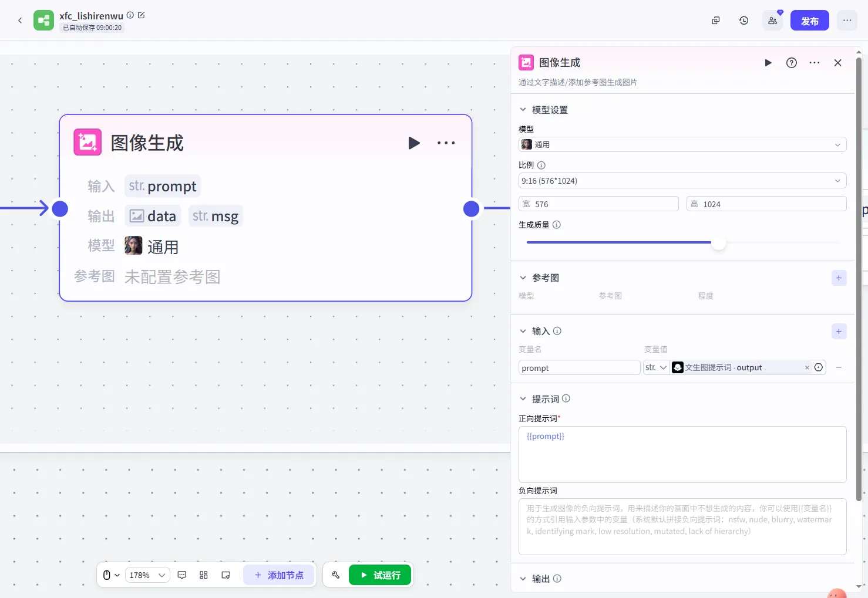Click the str. msg output tag on node

216,216
